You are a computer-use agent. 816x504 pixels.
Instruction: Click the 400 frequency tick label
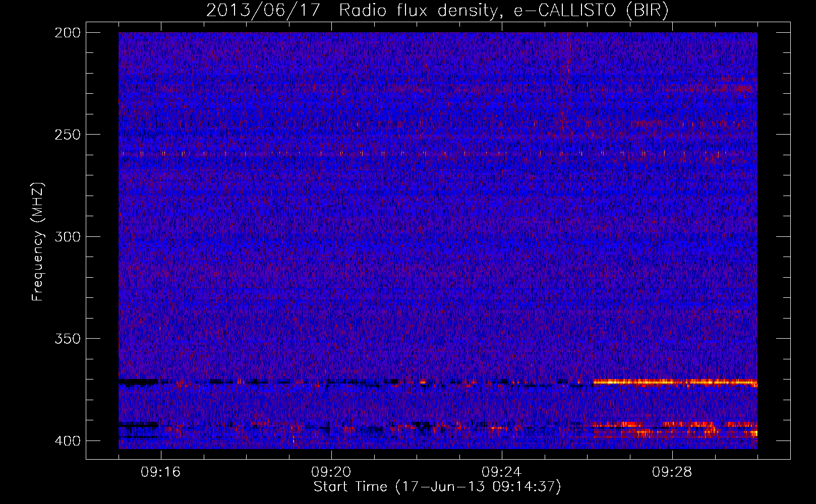click(x=67, y=440)
